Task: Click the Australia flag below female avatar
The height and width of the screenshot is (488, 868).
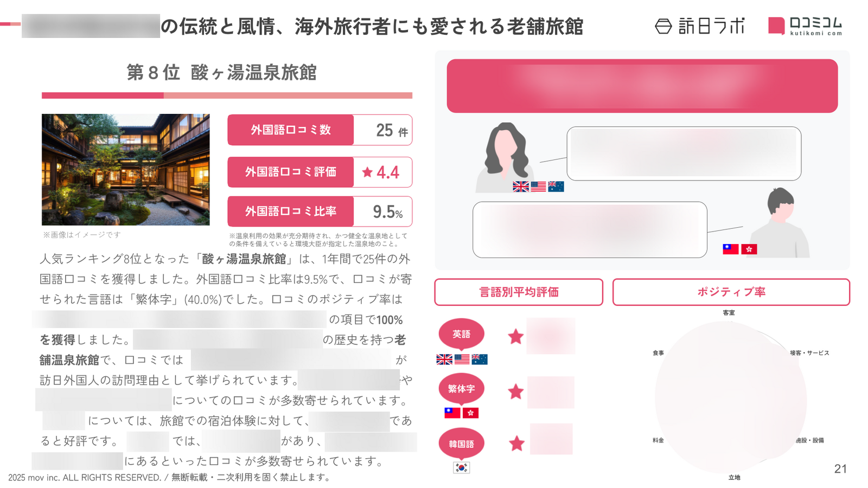Action: click(556, 187)
